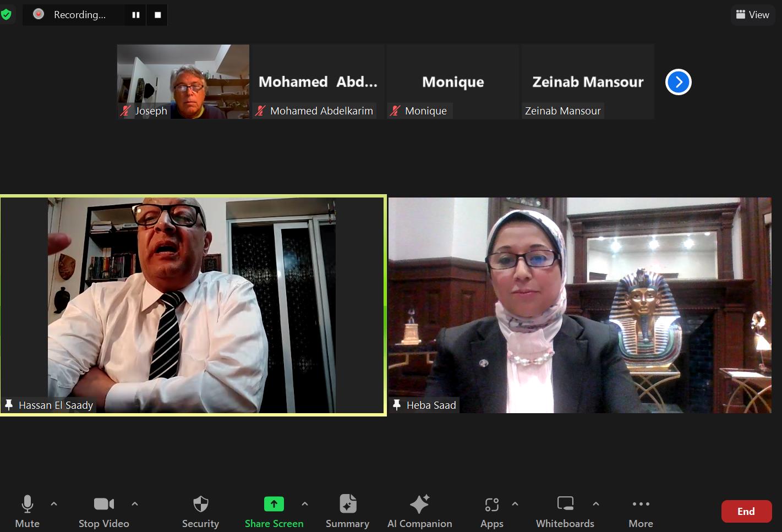Click the Zeinab Mansour name label
The height and width of the screenshot is (532, 782).
tap(562, 111)
